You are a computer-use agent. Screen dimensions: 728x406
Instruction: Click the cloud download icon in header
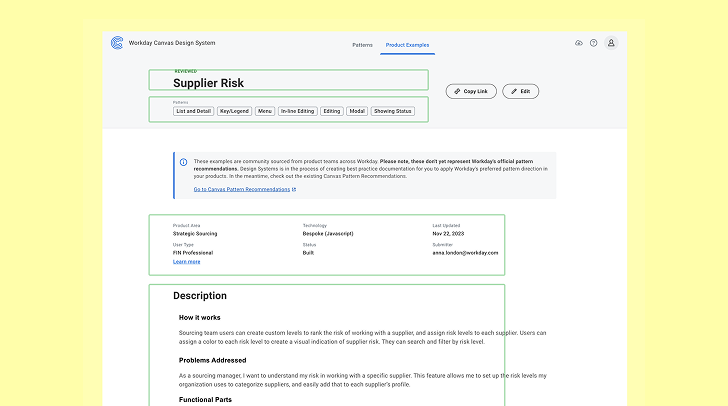click(579, 43)
